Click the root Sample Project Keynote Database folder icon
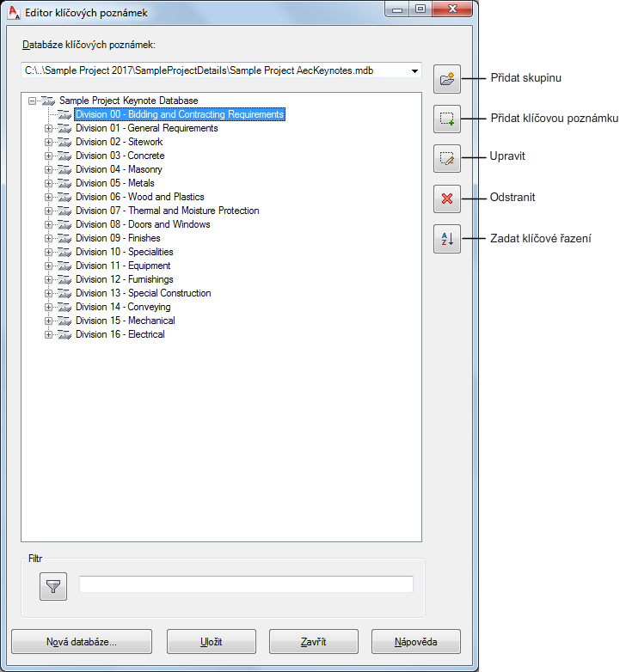 pos(48,101)
